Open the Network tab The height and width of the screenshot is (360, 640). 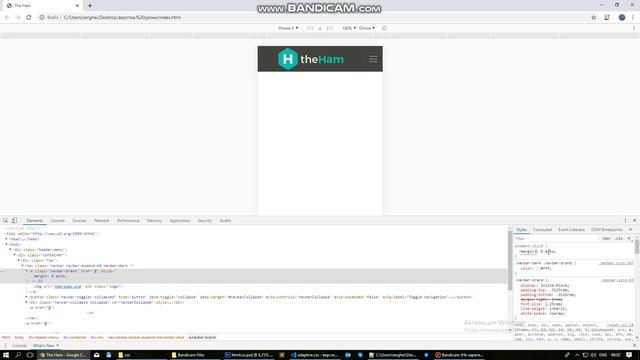(102, 220)
